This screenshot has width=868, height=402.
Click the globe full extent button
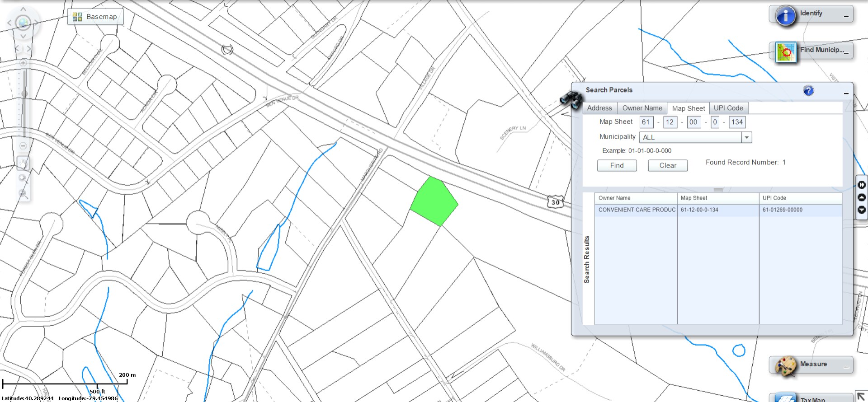coord(23,22)
